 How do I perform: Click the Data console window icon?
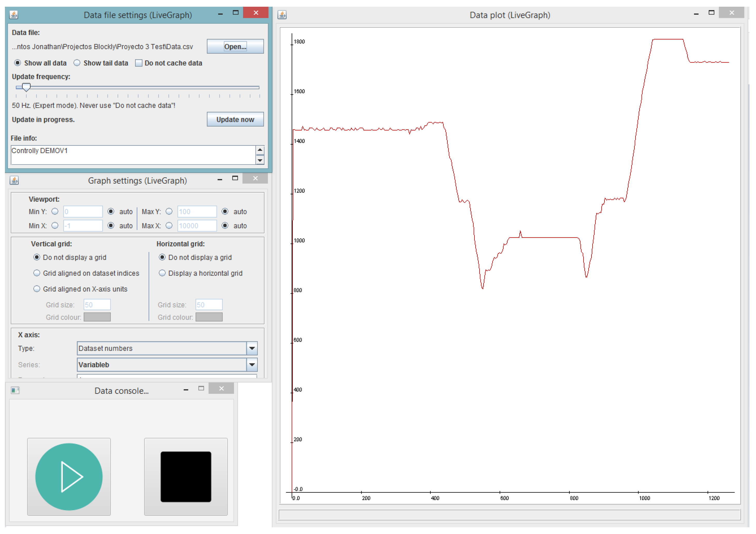[x=15, y=390]
